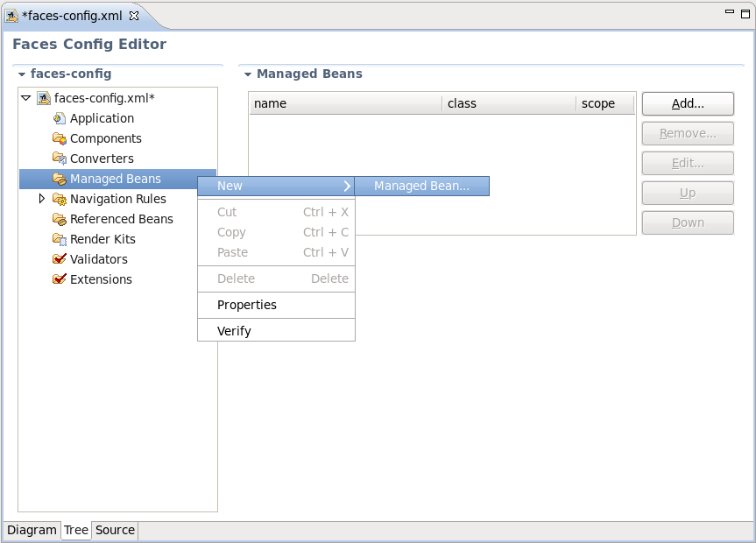Choose Managed Bean... from the submenu
The image size is (756, 543).
[x=421, y=186]
